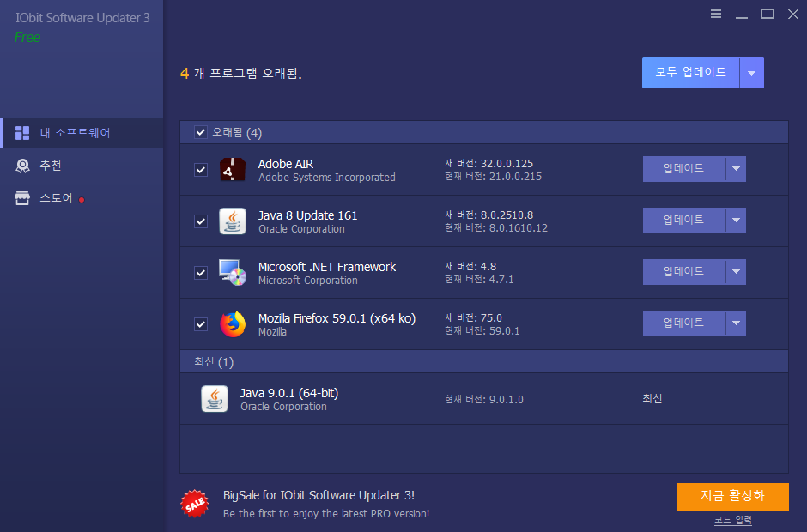Update Microsoft .NET Framework
The width and height of the screenshot is (807, 532).
click(x=684, y=272)
